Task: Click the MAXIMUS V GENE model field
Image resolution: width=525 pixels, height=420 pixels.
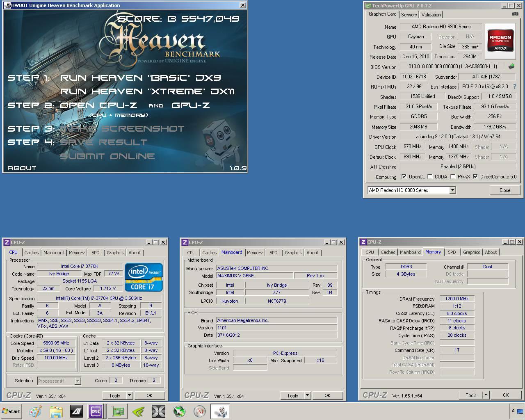Action: 255,276
